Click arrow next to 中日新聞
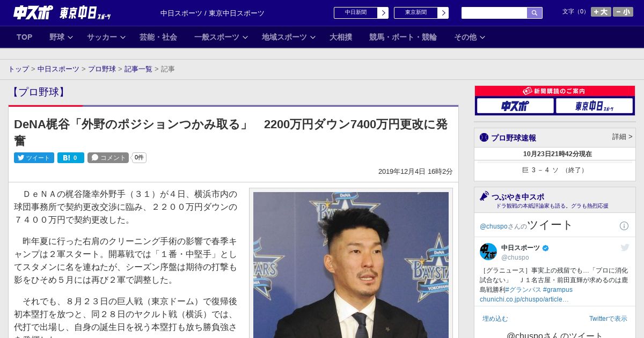Screen dimensions: 644x338 (x=383, y=13)
